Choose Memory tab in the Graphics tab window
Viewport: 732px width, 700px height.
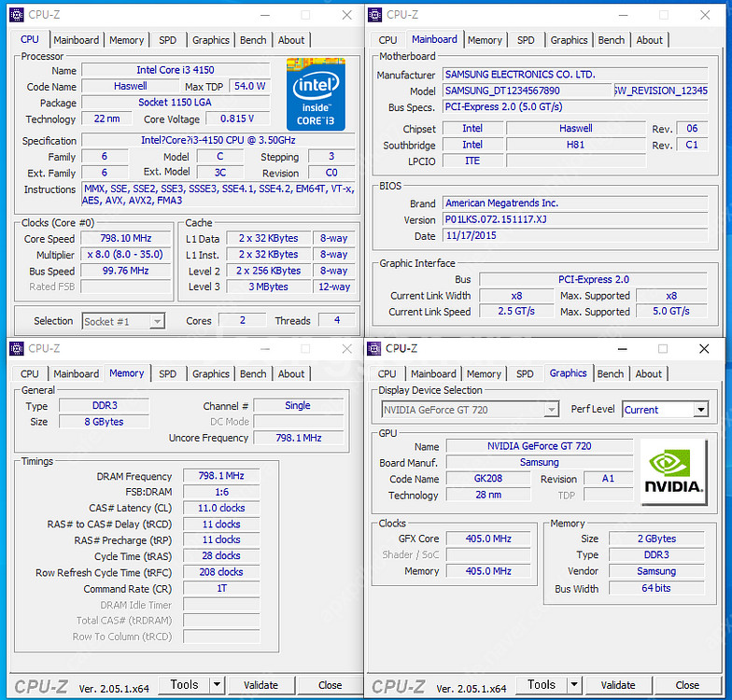pyautogui.click(x=484, y=373)
